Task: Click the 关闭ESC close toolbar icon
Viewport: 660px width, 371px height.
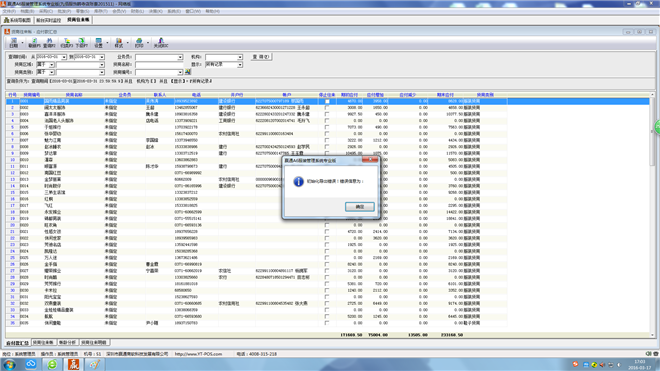Action: 161,43
